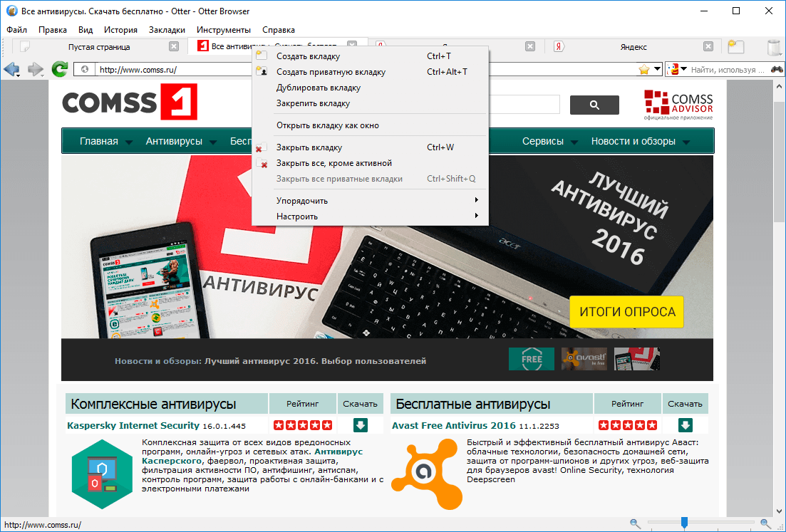Click Avast five-star rating
The height and width of the screenshot is (532, 786).
(628, 425)
